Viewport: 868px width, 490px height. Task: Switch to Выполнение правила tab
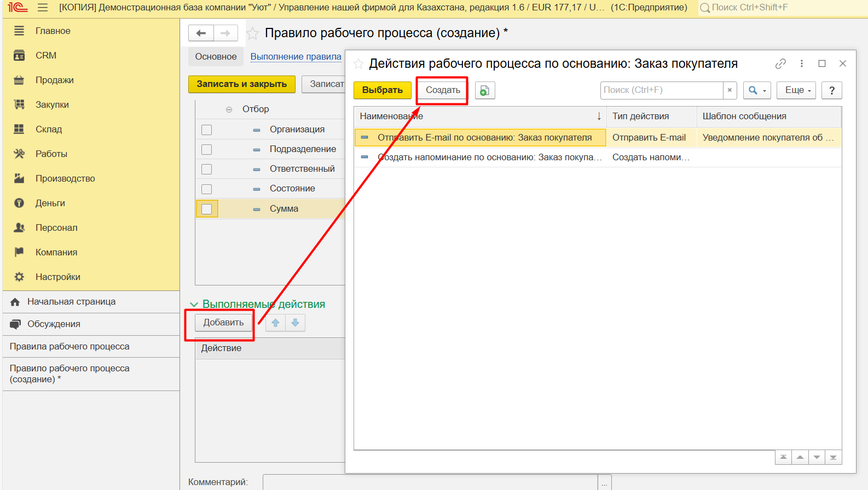296,56
